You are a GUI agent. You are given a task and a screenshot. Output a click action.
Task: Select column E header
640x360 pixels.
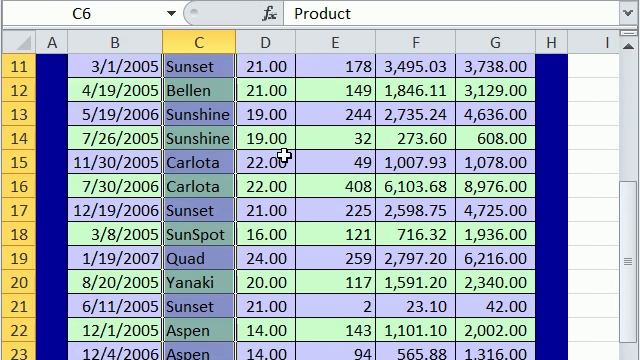click(x=335, y=42)
